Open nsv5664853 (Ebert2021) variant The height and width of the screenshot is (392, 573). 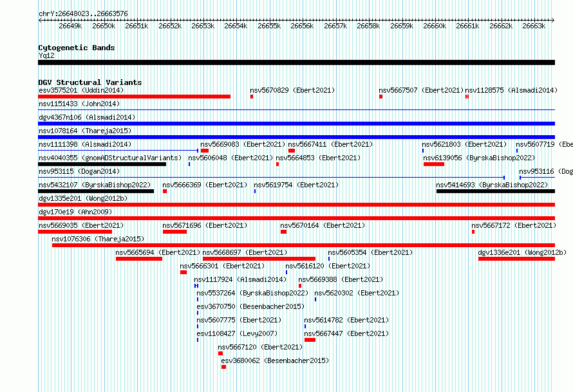[x=318, y=158]
